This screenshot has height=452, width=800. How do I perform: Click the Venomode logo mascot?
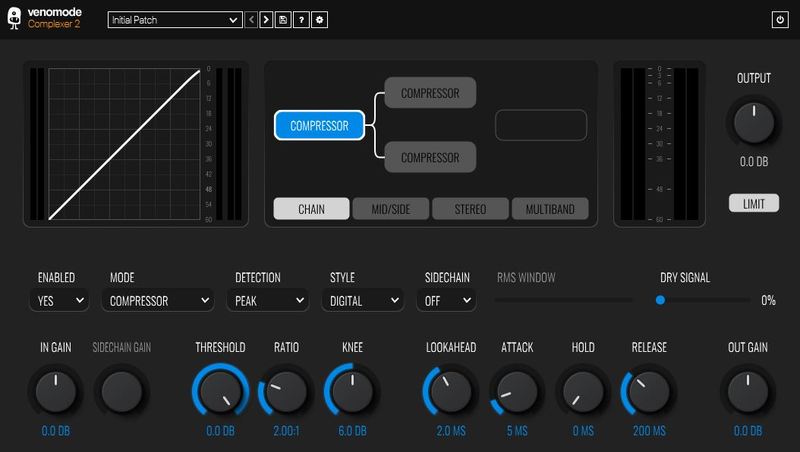[14, 18]
